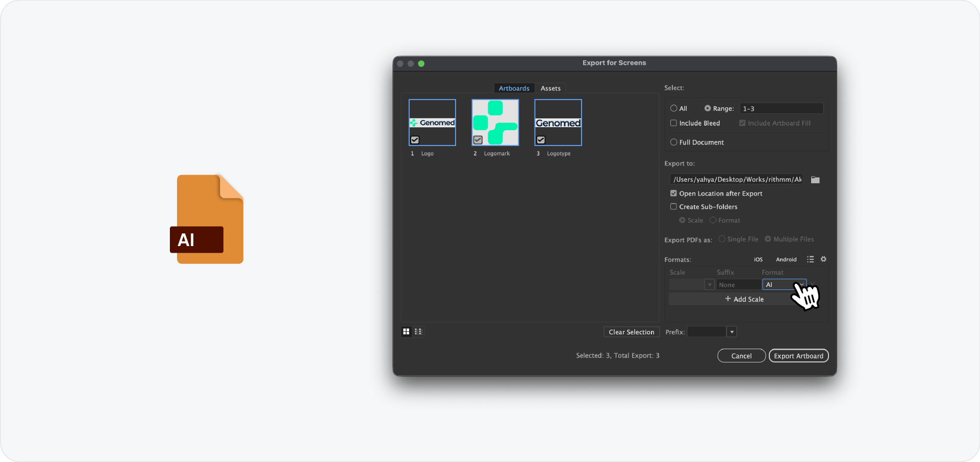Remove the AI format row with the X
The height and width of the screenshot is (462, 980).
point(813,284)
